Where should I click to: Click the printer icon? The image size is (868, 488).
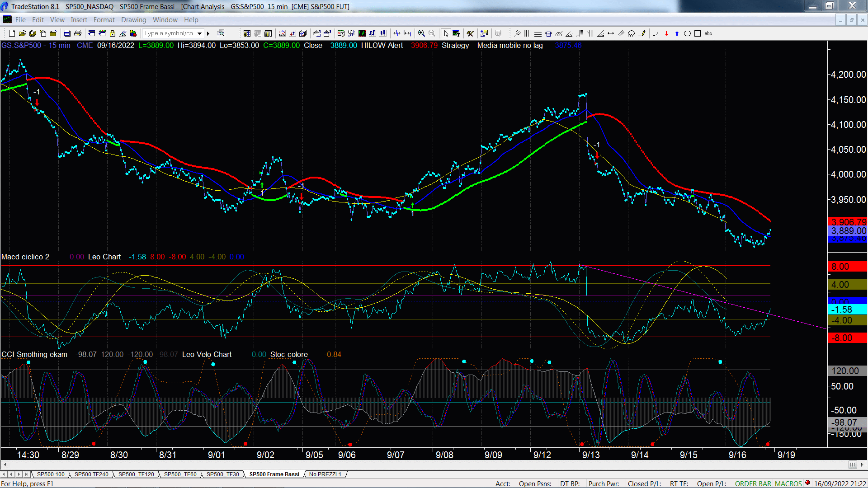78,33
